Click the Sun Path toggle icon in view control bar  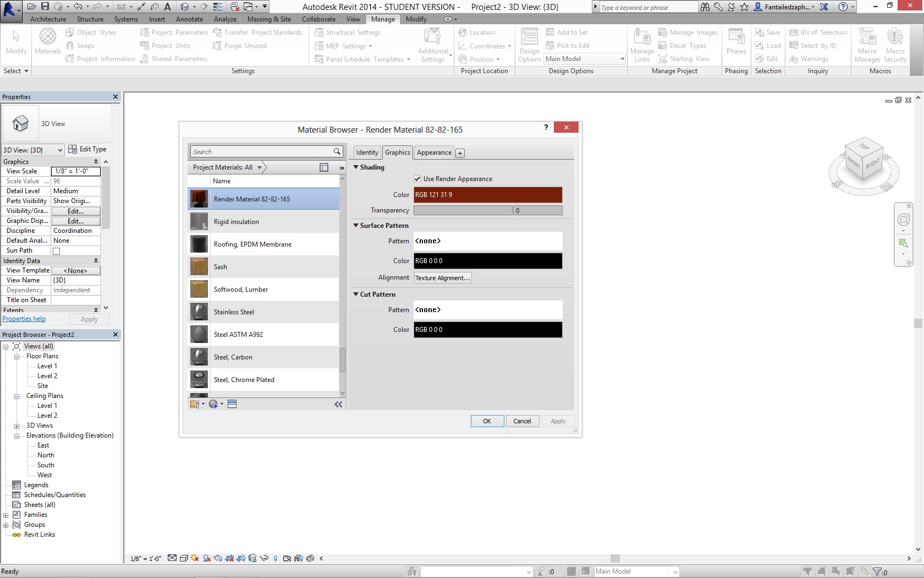[x=194, y=558]
